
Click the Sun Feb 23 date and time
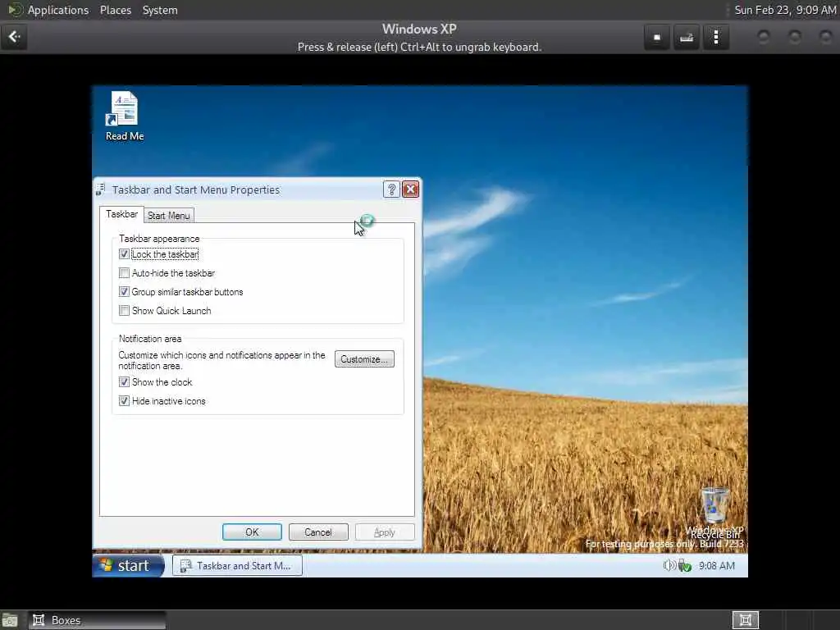pos(785,10)
